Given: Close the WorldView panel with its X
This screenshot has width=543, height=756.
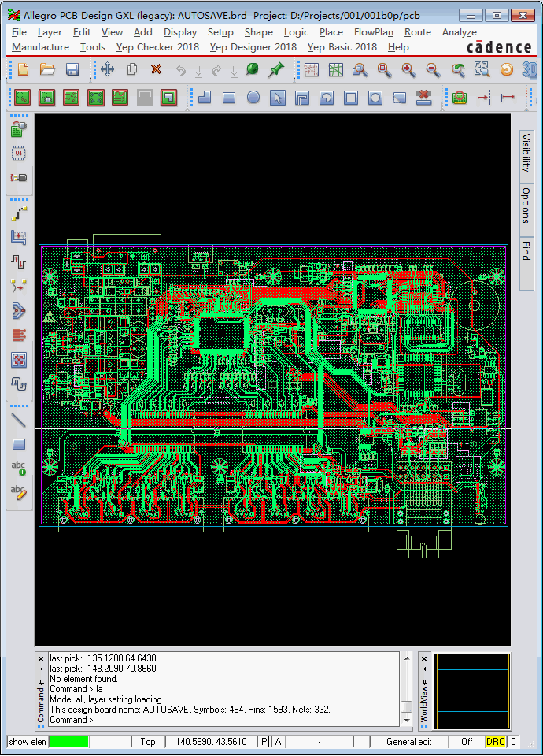Looking at the screenshot, I should pyautogui.click(x=424, y=658).
